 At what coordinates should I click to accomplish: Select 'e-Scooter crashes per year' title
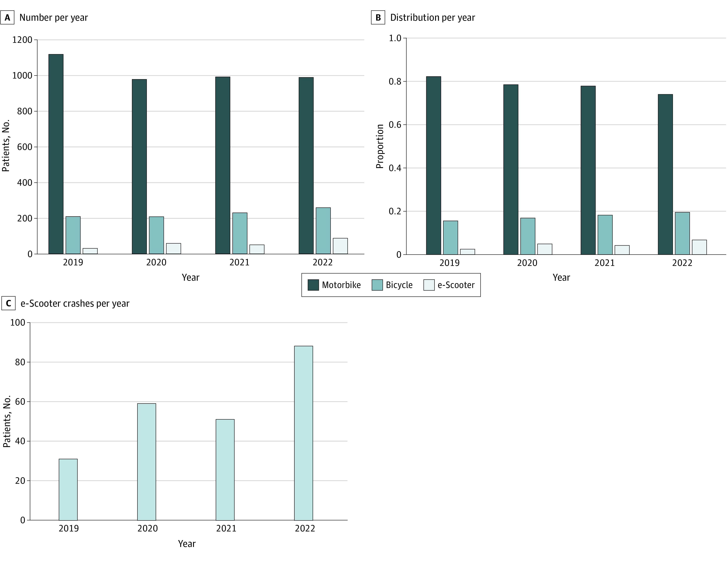click(75, 304)
